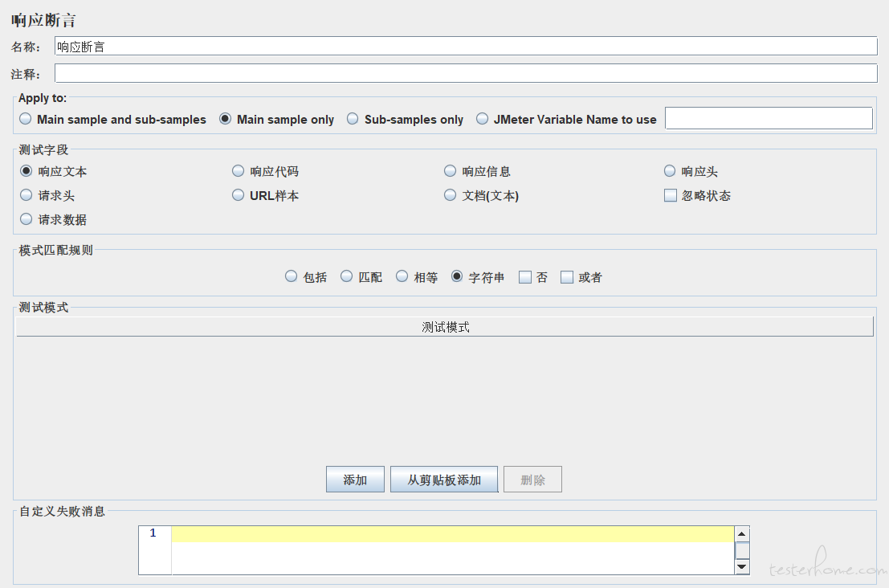
Task: Choose the 响应信息 radio button
Action: click(450, 171)
